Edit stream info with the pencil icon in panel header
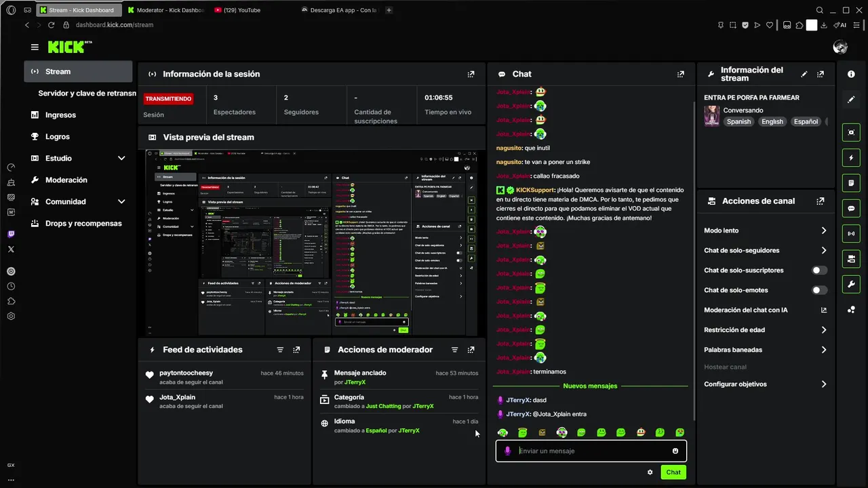This screenshot has height=488, width=868. (x=804, y=74)
